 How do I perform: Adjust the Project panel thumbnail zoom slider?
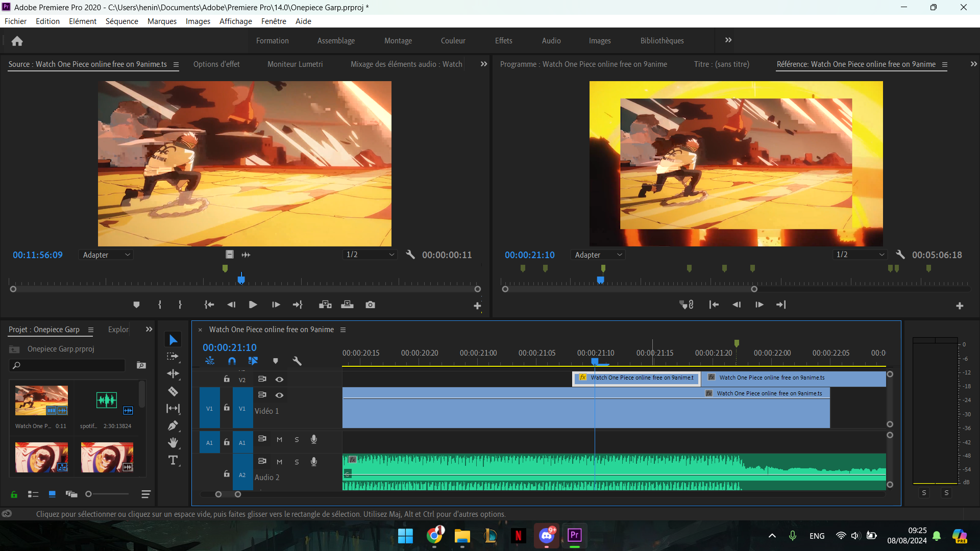coord(88,494)
